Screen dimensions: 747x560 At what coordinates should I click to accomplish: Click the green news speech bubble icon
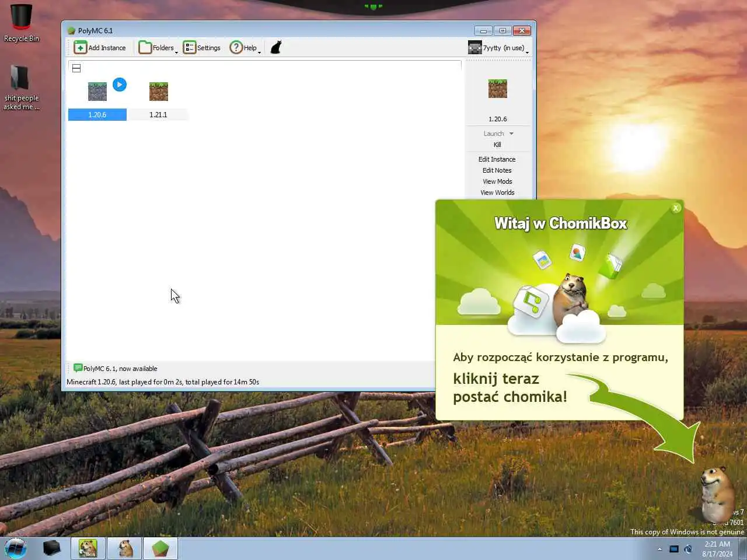click(x=78, y=368)
